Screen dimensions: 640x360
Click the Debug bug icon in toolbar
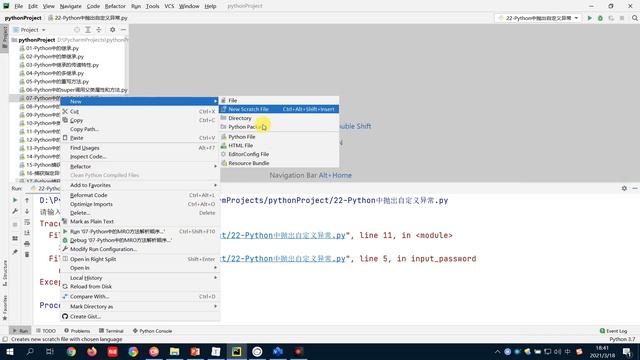pyautogui.click(x=600, y=18)
